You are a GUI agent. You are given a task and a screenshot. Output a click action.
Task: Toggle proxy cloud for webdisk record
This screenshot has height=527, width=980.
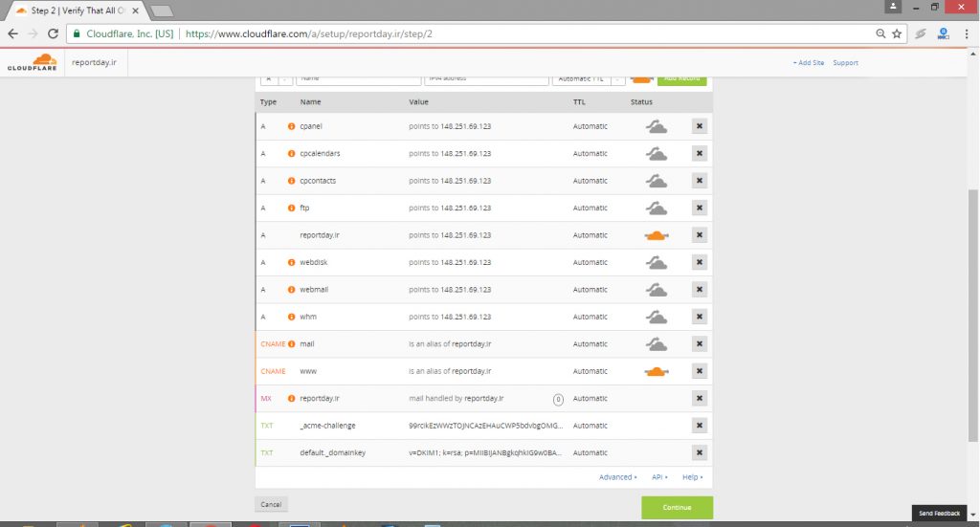point(656,262)
